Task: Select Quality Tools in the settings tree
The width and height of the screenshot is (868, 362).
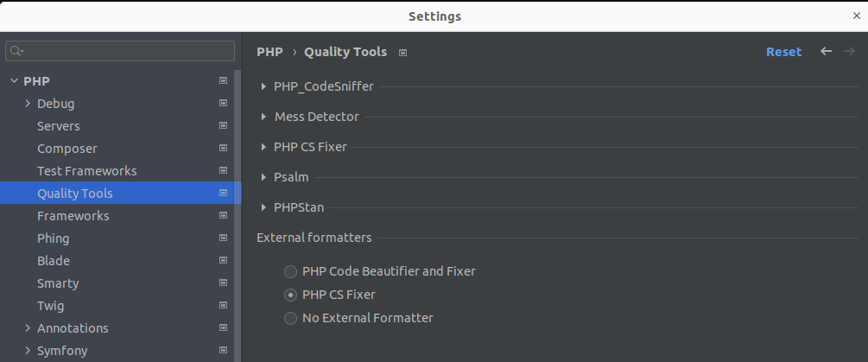Action: (x=121, y=193)
